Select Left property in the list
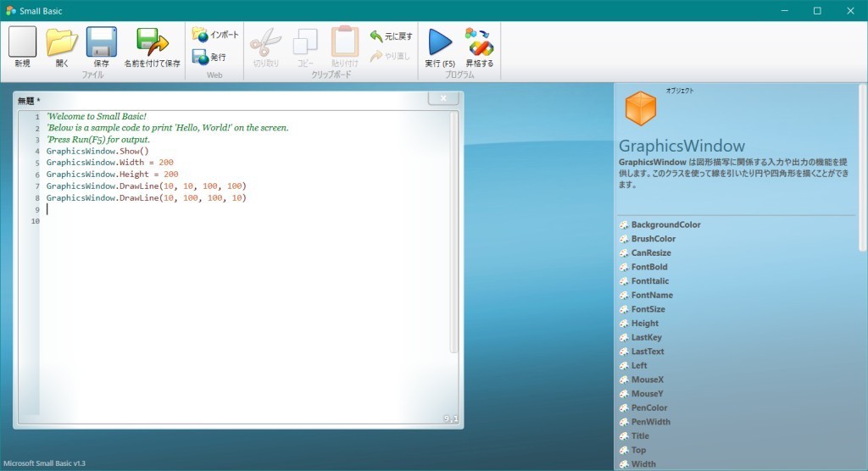Image resolution: width=868 pixels, height=471 pixels. click(x=639, y=366)
